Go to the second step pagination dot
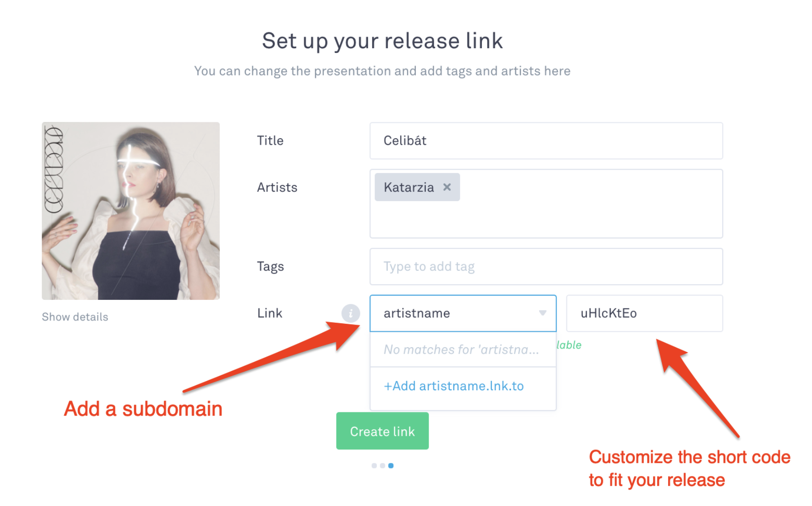 pyautogui.click(x=383, y=466)
